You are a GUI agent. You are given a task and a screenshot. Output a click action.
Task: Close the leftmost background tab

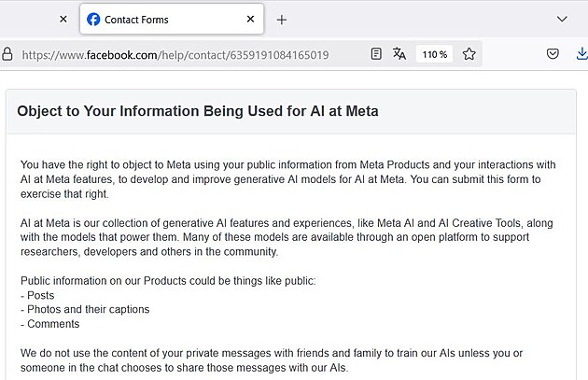pyautogui.click(x=63, y=19)
